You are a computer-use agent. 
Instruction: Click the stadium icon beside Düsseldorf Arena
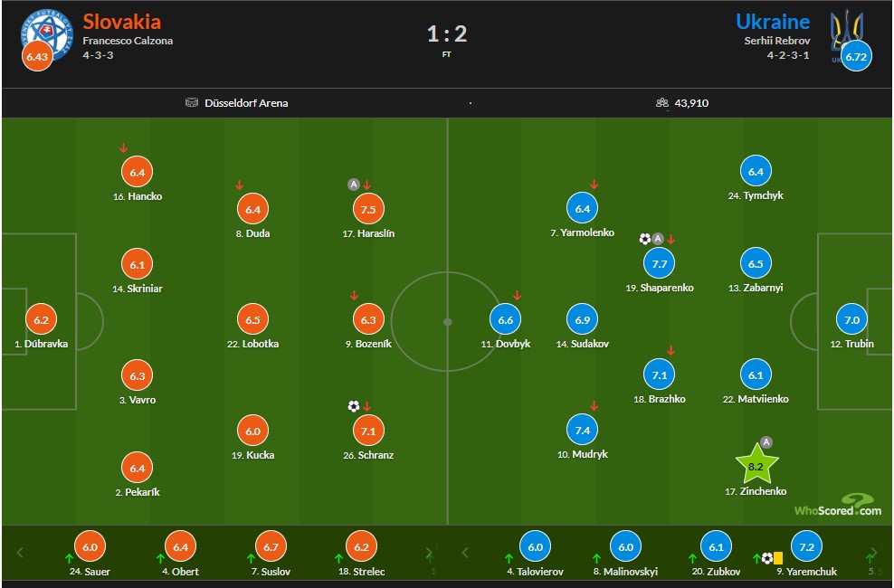(192, 102)
